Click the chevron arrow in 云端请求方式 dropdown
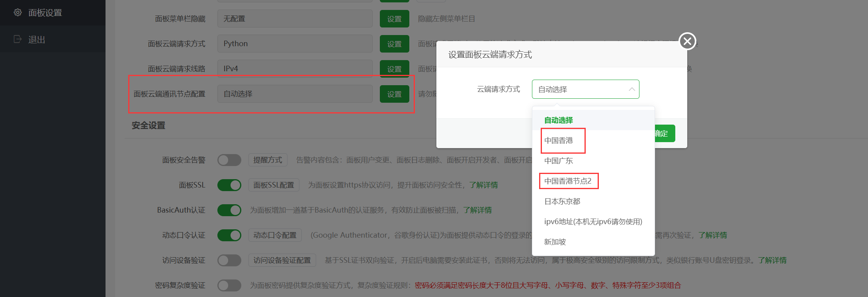The image size is (868, 297). [x=631, y=89]
